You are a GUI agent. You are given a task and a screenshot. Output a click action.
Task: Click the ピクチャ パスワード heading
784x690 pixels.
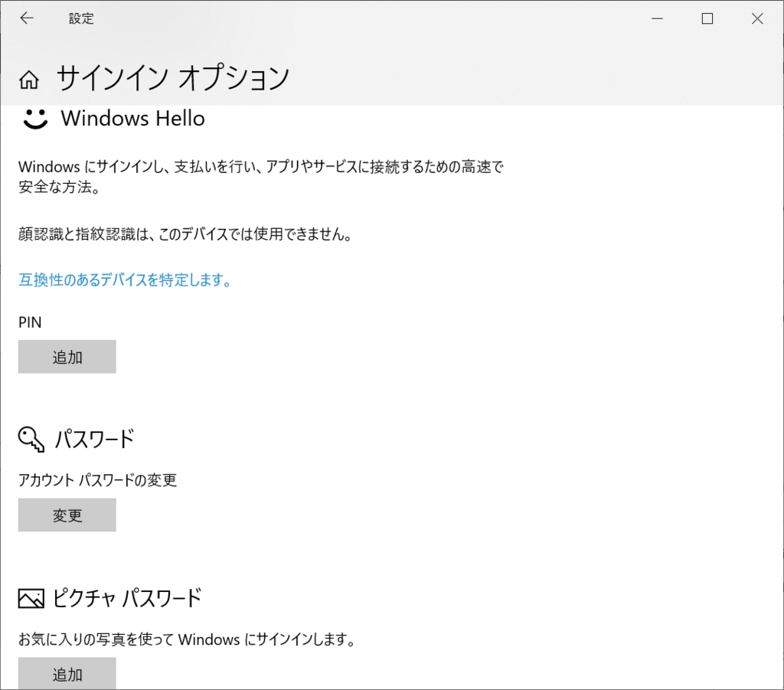[127, 598]
